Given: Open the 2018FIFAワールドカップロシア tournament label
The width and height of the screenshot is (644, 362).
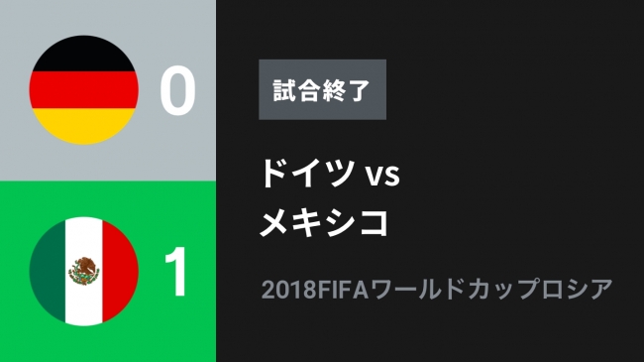Looking at the screenshot, I should coord(437,289).
